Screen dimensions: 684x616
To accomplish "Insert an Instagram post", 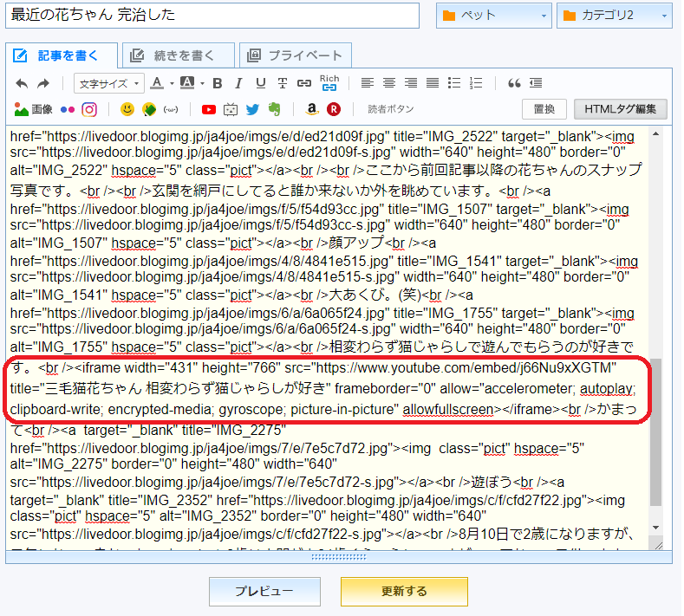I will (89, 109).
